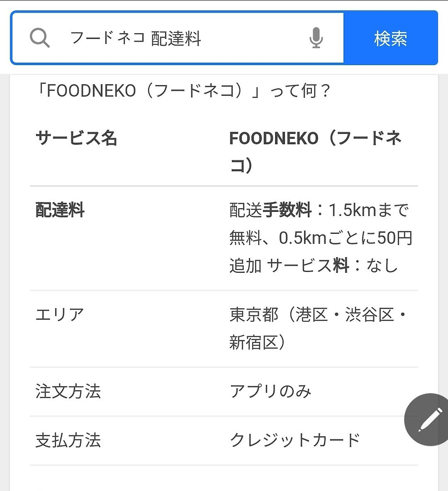
Task: Focus the search field containing フードネコ 配達料
Action: click(x=179, y=39)
